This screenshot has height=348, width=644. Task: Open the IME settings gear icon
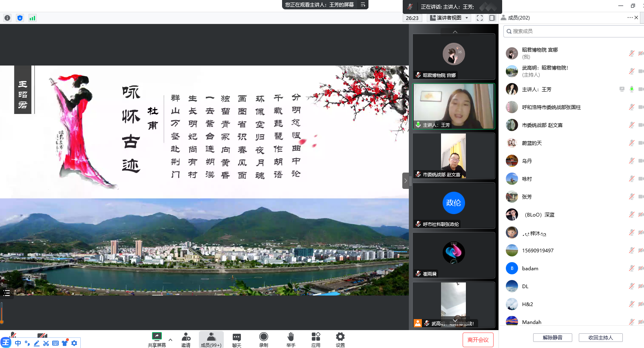click(74, 343)
